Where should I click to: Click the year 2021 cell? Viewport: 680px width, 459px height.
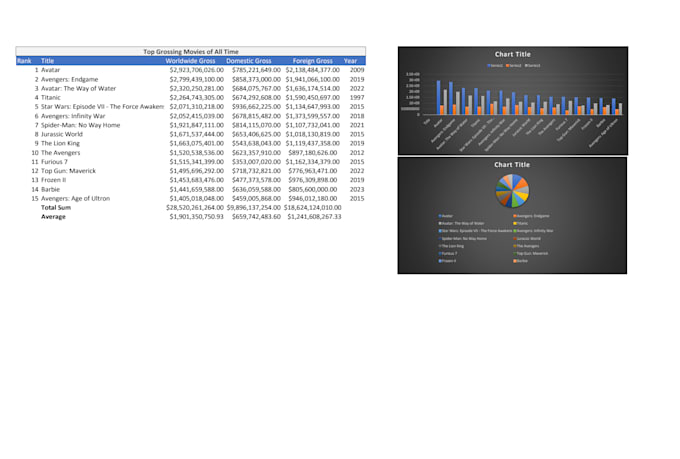coord(357,125)
